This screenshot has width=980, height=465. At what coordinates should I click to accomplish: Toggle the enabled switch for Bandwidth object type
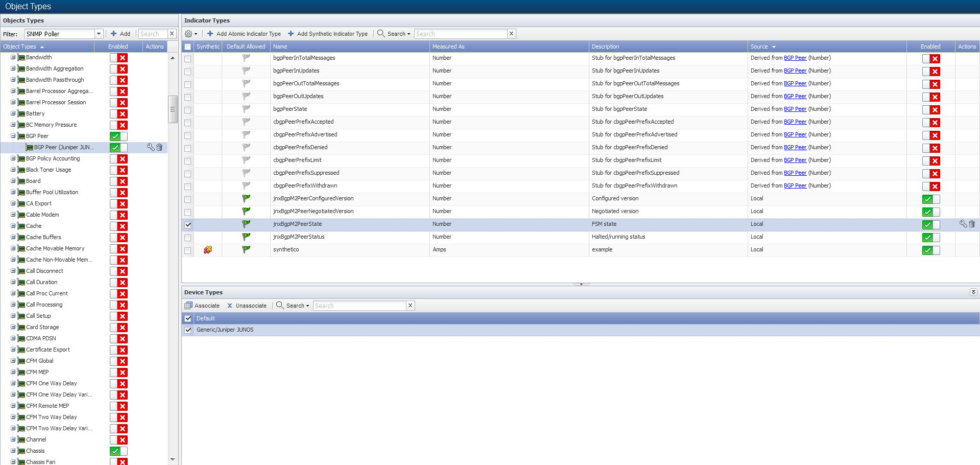(118, 58)
